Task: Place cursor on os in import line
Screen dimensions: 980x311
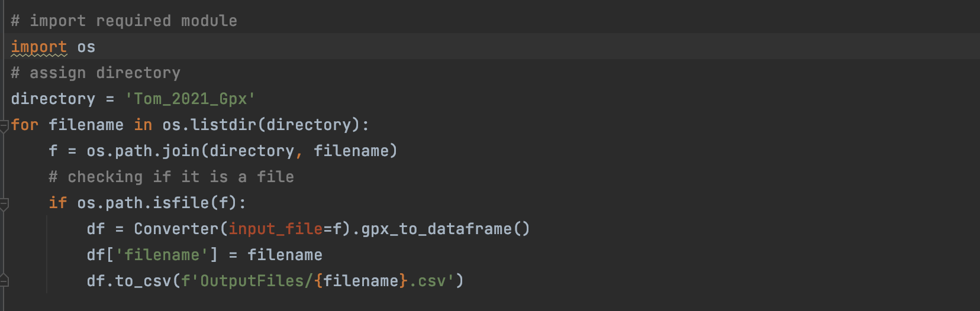Action: tap(86, 47)
